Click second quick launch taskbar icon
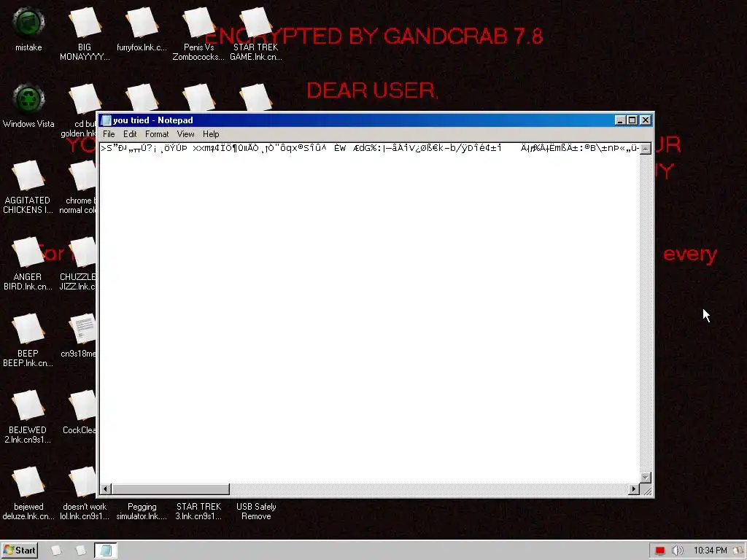Viewport: 747px width, 560px height. tap(80, 551)
